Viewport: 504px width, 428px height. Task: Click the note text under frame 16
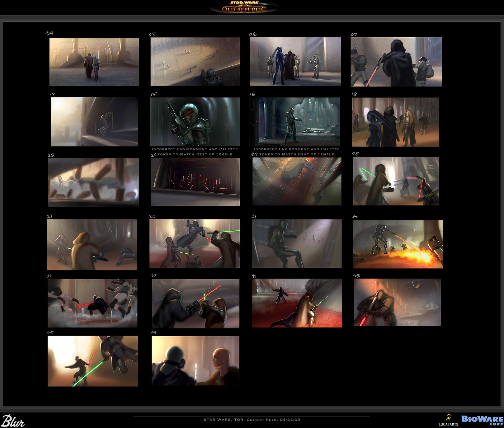click(x=296, y=152)
